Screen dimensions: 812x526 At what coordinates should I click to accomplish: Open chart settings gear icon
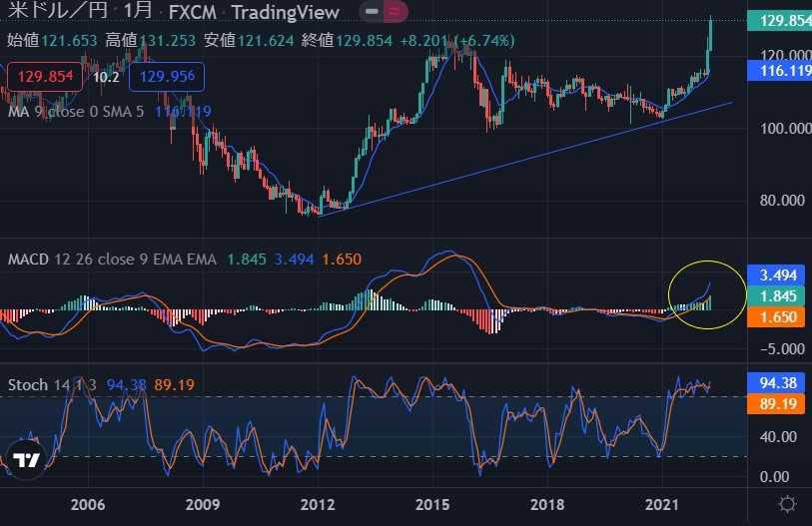coord(787,504)
